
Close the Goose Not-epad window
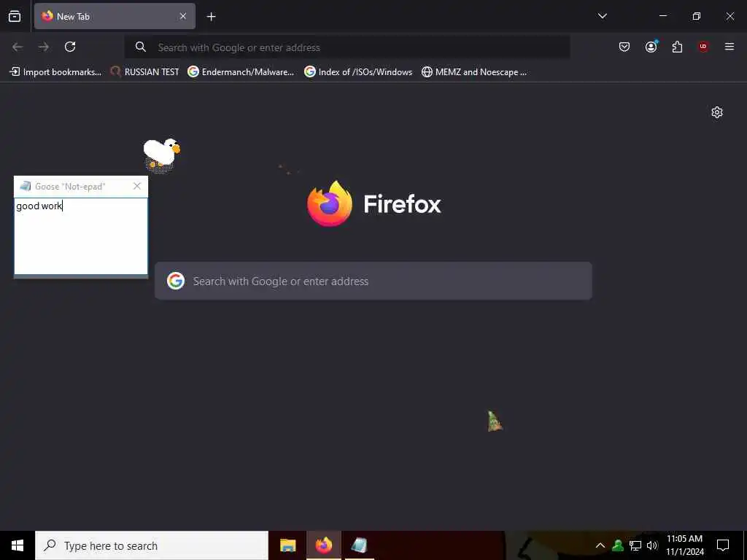tap(137, 186)
